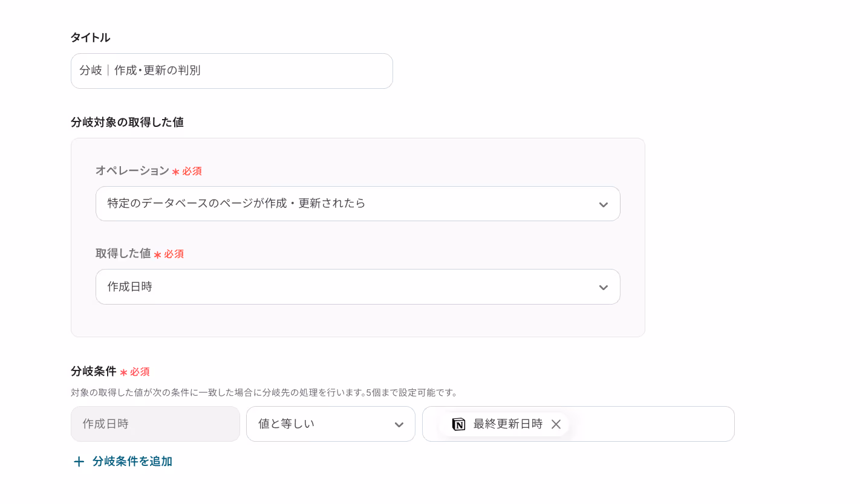Viewport: 860px width, 504px height.
Task: Open the オペレーション dropdown
Action: pyautogui.click(x=358, y=204)
